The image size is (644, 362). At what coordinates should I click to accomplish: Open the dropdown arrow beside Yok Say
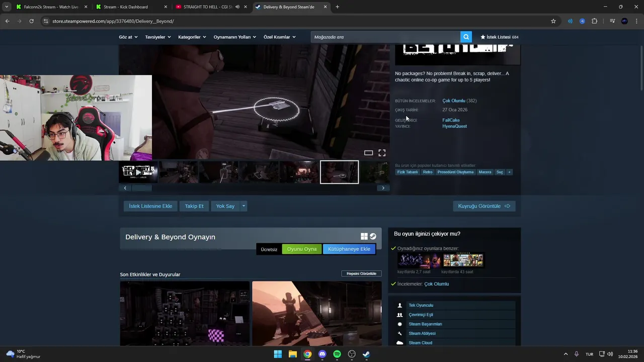244,206
